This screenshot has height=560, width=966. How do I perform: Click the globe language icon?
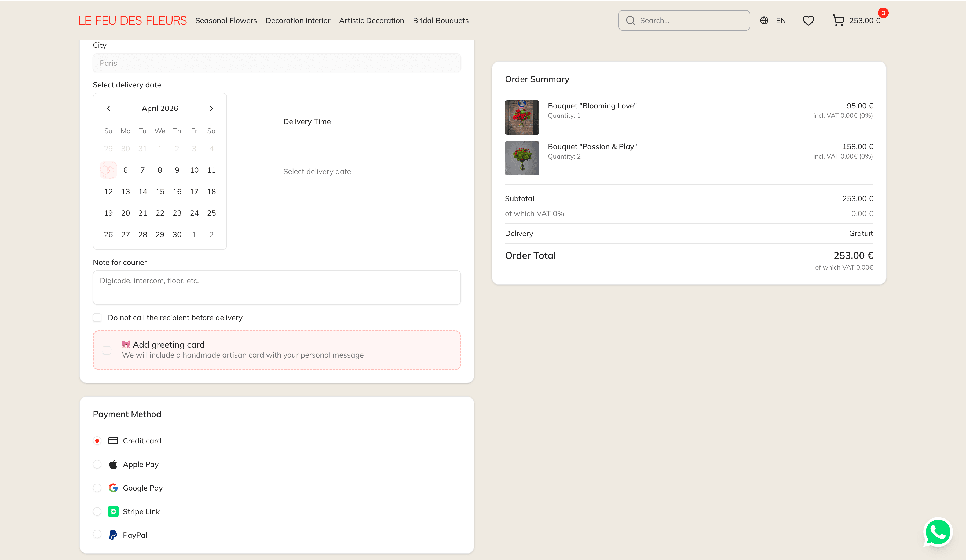click(x=764, y=21)
